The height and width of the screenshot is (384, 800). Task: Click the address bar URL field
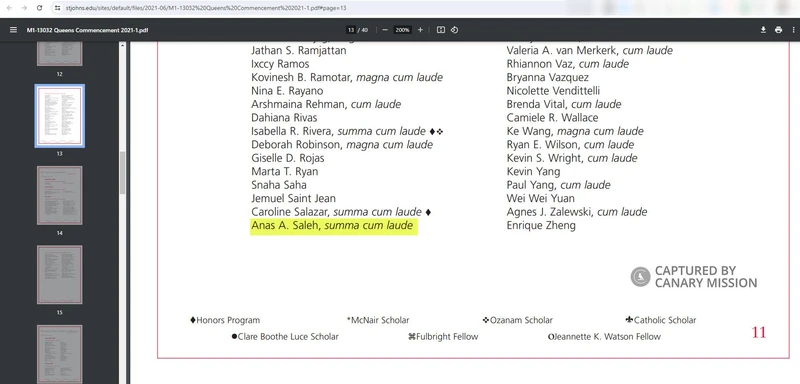click(x=206, y=8)
